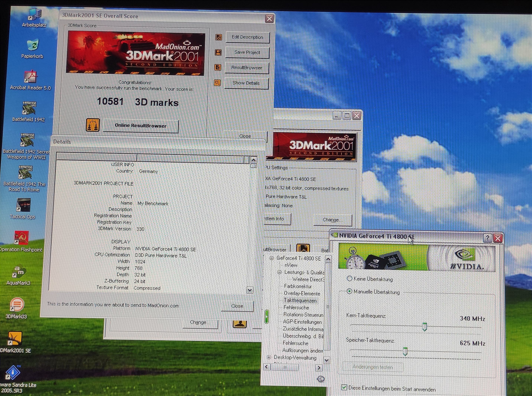Open ResultBrowser from the score dialog

pos(247,68)
